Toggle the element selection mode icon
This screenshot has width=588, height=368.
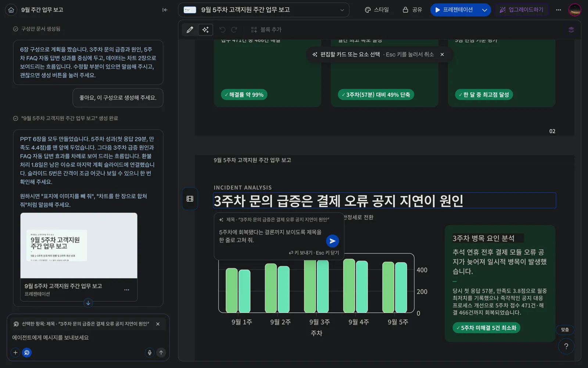pyautogui.click(x=27, y=353)
